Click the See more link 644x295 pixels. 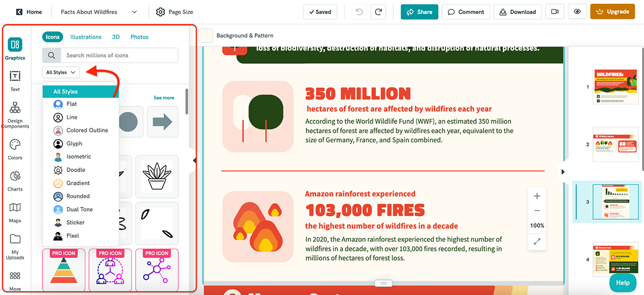(164, 98)
